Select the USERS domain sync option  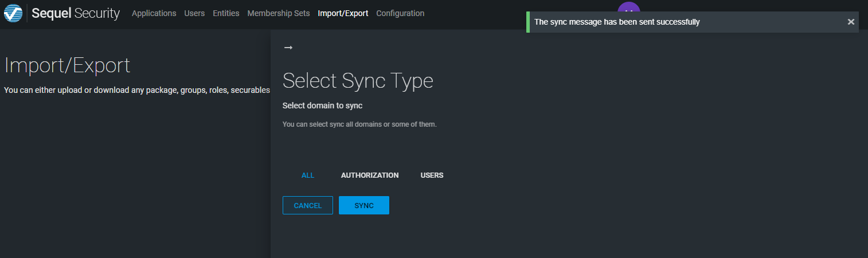pyautogui.click(x=432, y=175)
